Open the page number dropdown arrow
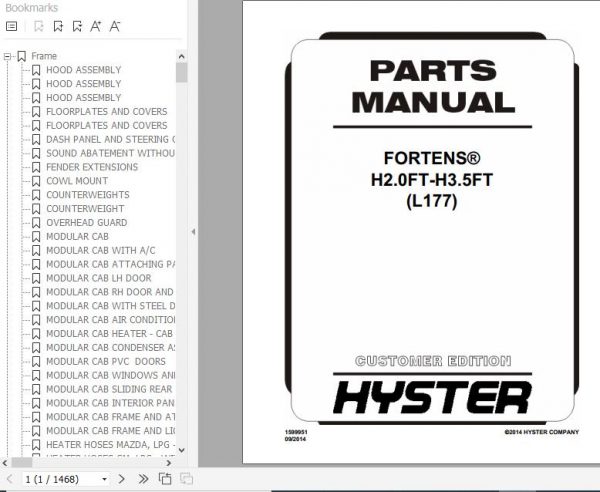600x492 pixels. [x=104, y=479]
